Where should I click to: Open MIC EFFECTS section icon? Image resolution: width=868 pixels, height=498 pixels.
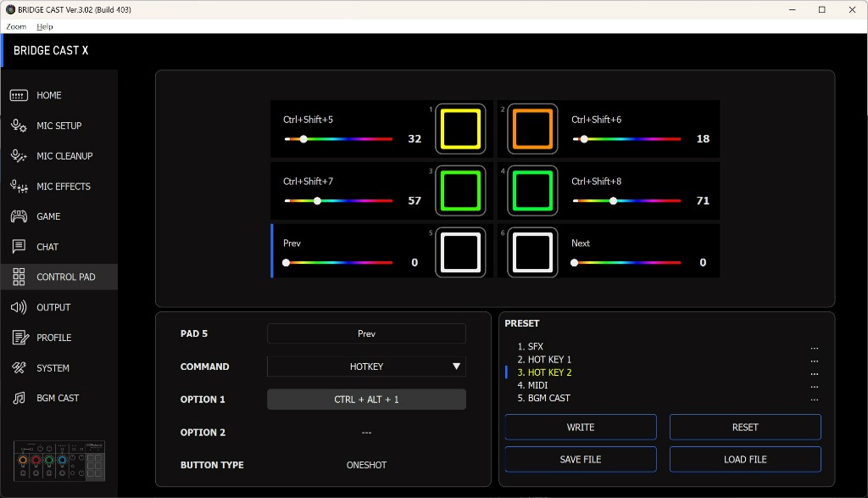pyautogui.click(x=19, y=187)
